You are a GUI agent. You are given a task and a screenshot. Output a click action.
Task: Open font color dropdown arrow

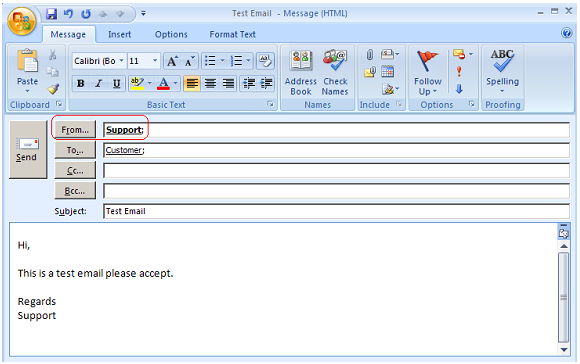coord(175,83)
